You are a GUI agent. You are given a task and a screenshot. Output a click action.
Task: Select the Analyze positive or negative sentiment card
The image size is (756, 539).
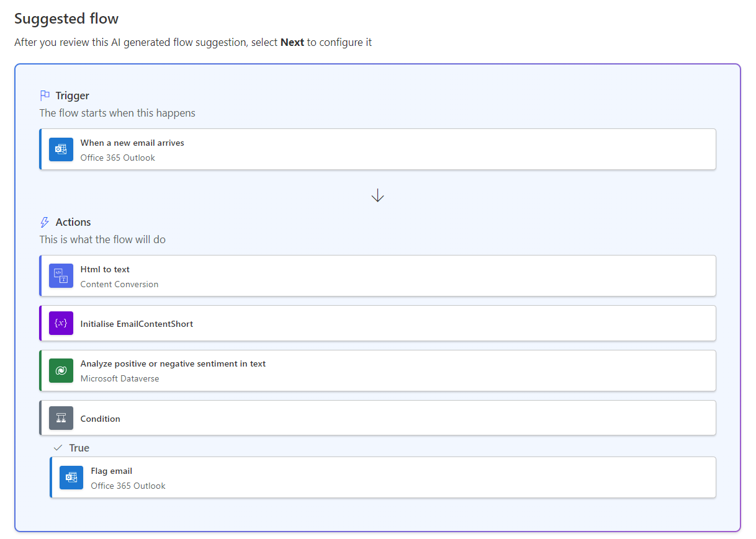[x=377, y=370]
